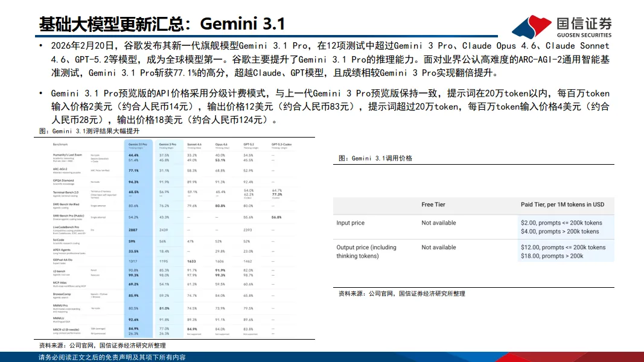Click the 'Terminal-Bench 2.0' row label
Image resolution: width=644 pixels, height=362 pixels.
click(x=65, y=192)
